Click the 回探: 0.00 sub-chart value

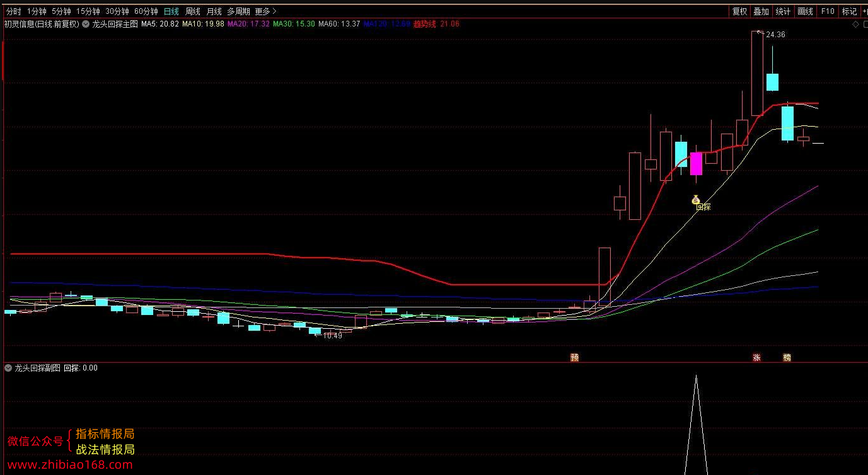pos(81,368)
